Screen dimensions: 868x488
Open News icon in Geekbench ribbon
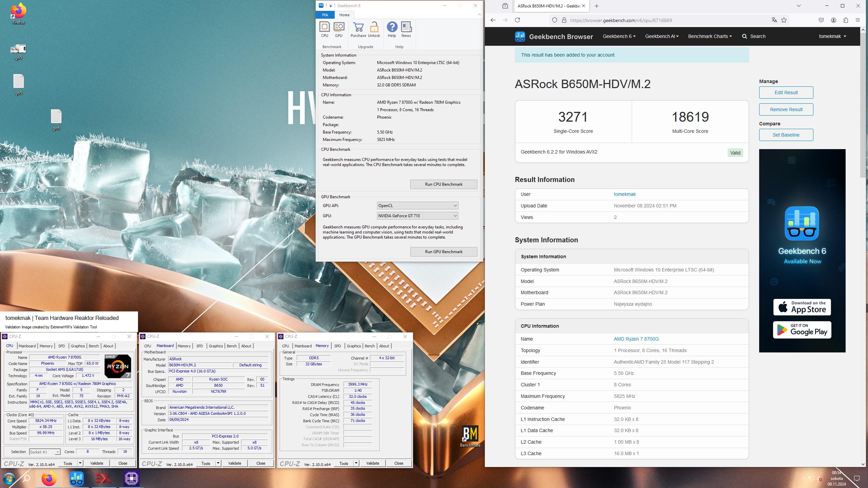pyautogui.click(x=406, y=29)
